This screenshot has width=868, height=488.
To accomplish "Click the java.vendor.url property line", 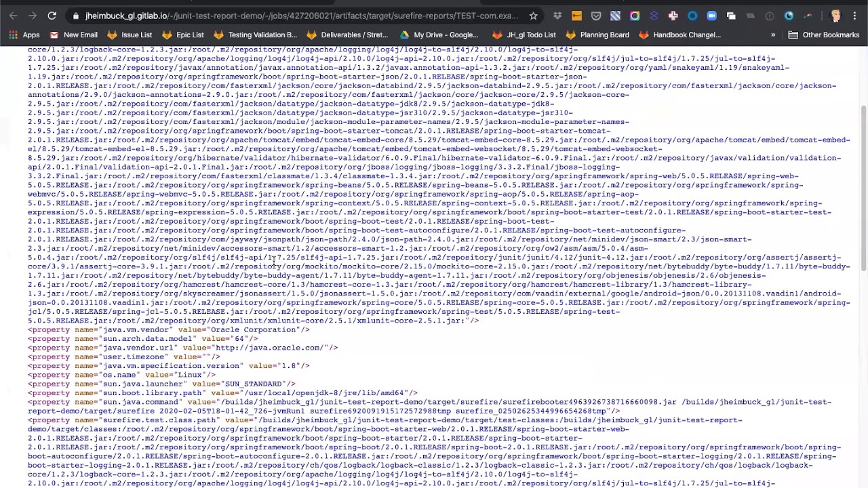I will tap(182, 348).
